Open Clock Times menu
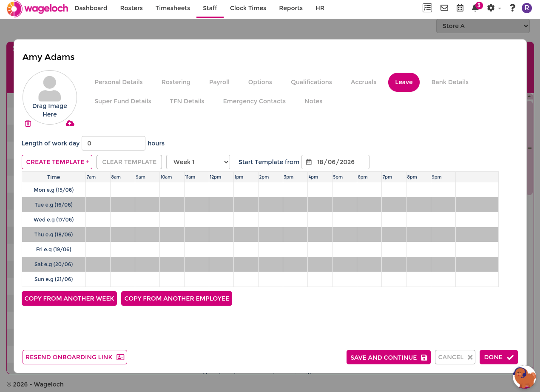This screenshot has height=392, width=540. [x=248, y=8]
